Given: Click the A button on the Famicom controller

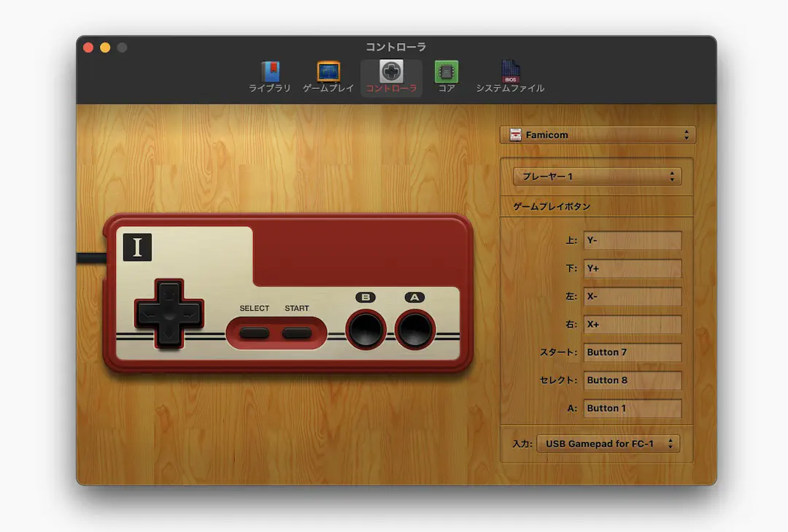Looking at the screenshot, I should 414,330.
